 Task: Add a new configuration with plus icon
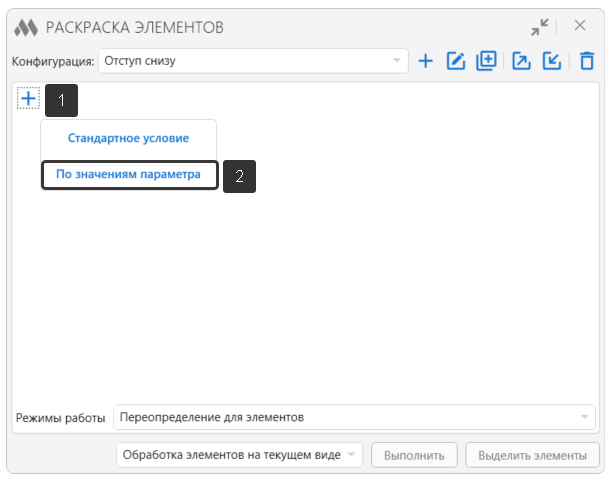point(426,61)
